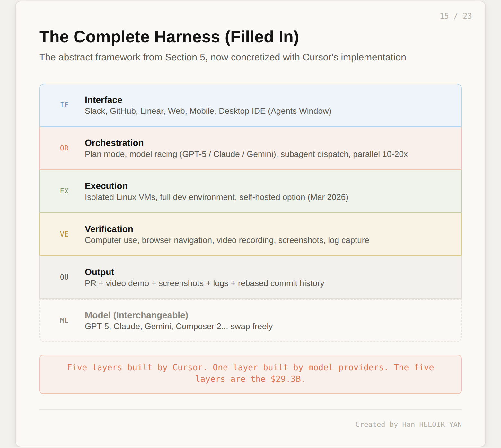Click the slide counter 15 / 23

coord(455,16)
